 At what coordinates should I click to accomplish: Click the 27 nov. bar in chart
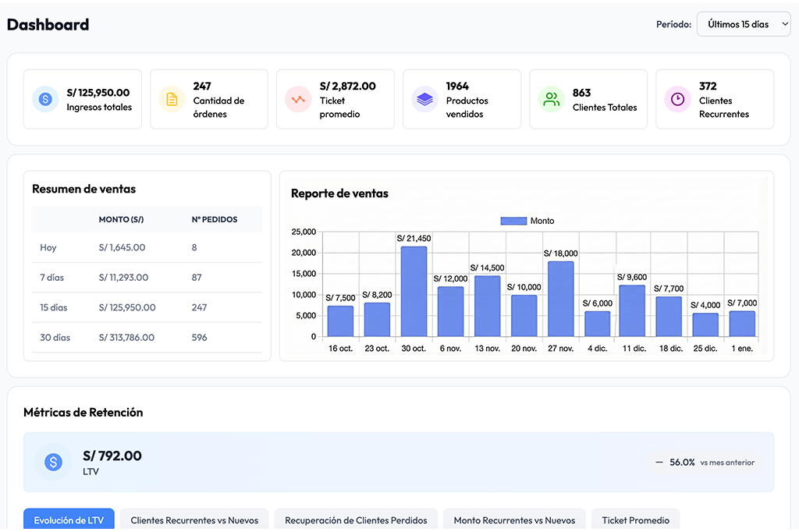(560, 299)
